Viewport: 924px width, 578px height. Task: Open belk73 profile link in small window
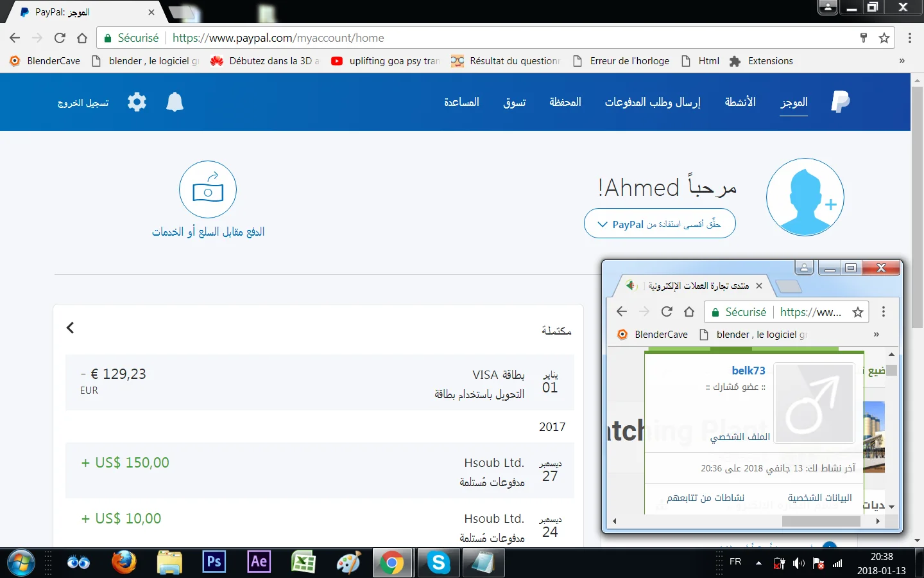pos(748,371)
